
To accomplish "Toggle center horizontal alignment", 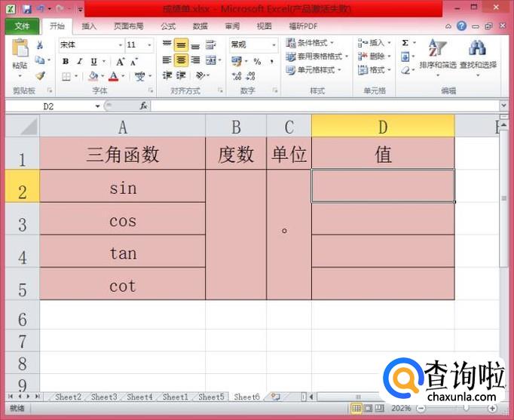I will pos(181,60).
